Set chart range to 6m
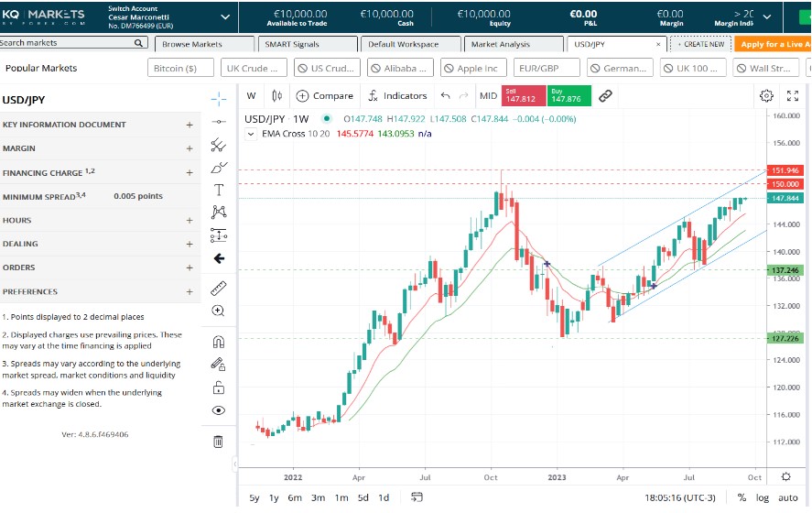 [295, 498]
